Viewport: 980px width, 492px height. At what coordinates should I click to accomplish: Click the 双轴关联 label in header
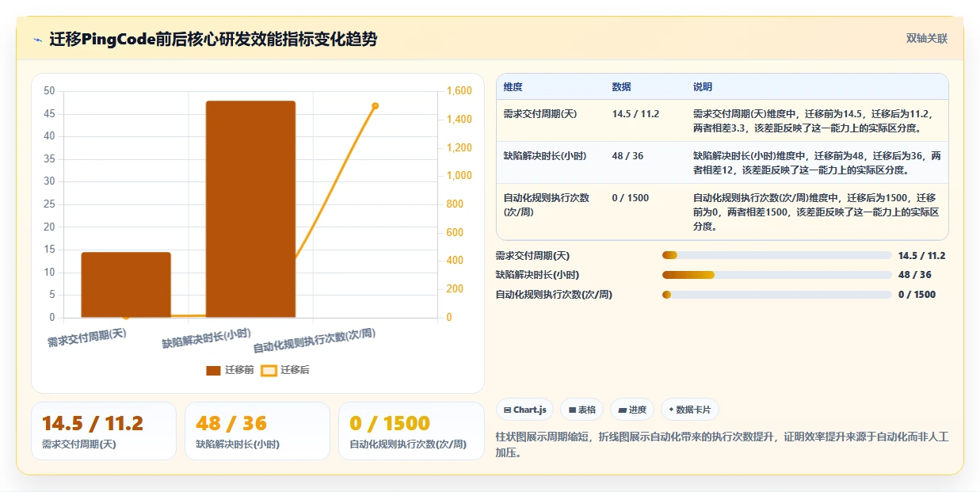click(927, 39)
